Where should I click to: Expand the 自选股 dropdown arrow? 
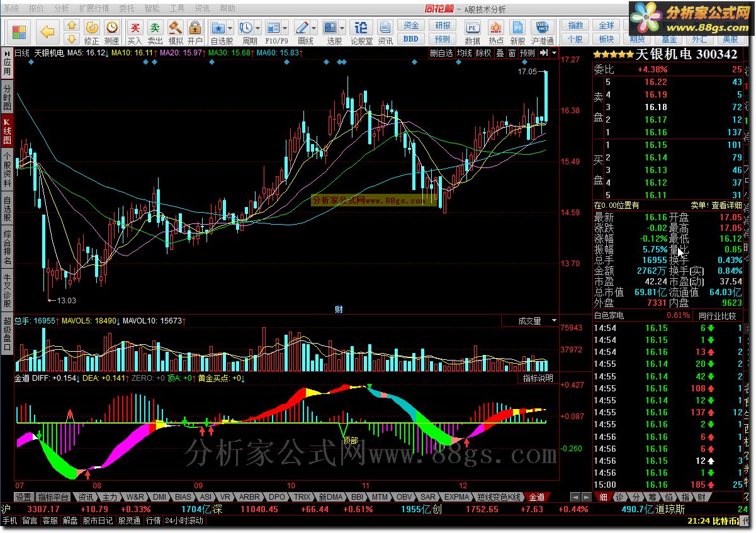point(230,28)
